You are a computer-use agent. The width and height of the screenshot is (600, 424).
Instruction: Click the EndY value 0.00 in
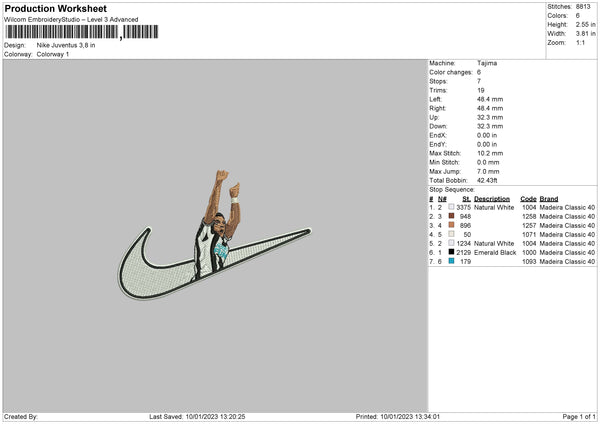[x=487, y=144]
